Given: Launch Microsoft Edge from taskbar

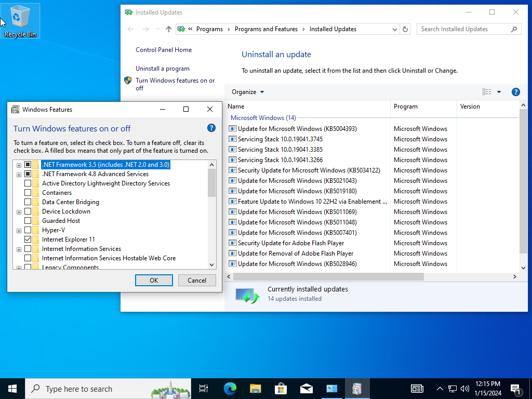Looking at the screenshot, I should (x=230, y=389).
